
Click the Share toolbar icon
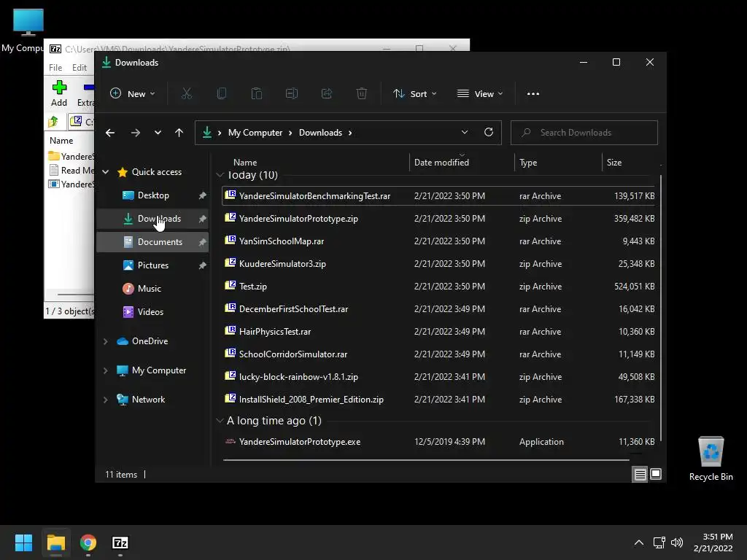pyautogui.click(x=327, y=93)
